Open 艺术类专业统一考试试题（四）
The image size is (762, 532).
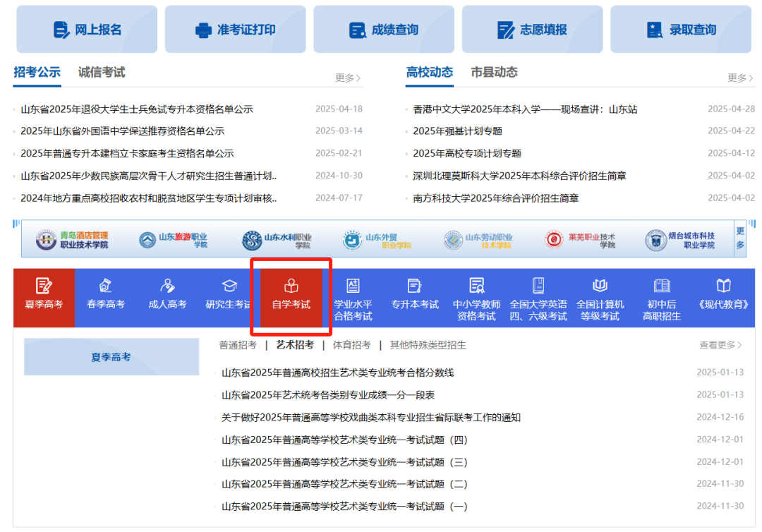click(344, 440)
